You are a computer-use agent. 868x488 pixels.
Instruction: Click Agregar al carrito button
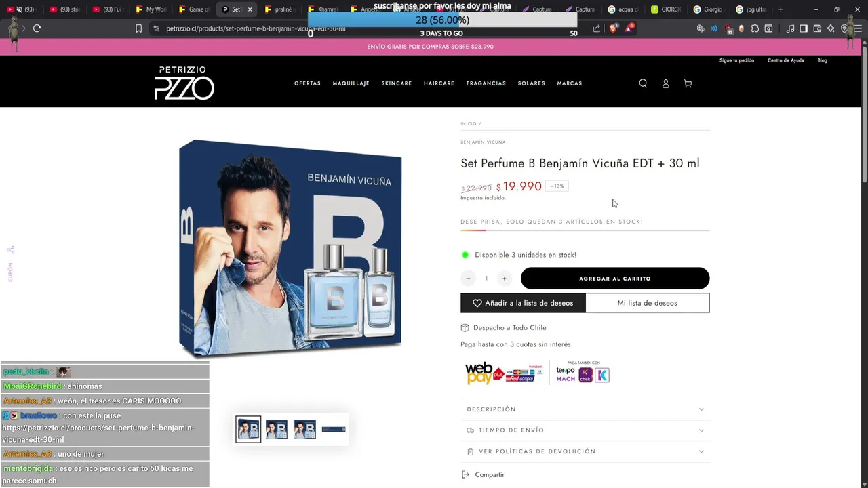[615, 279]
